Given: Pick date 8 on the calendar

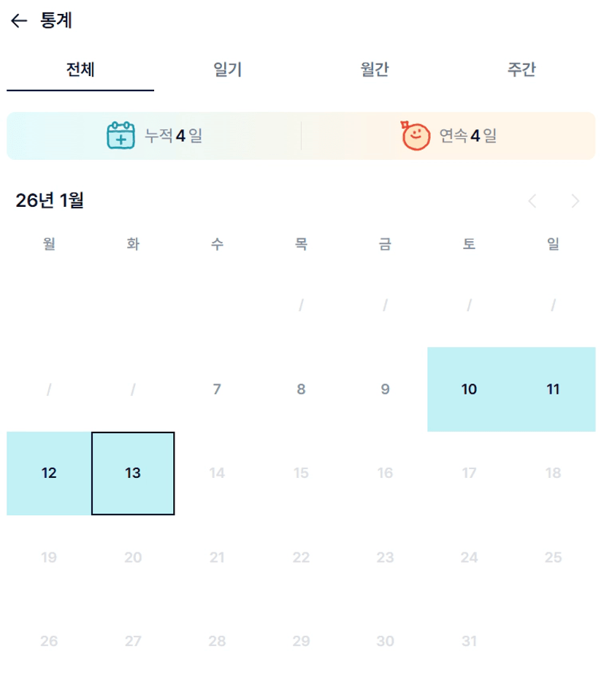Looking at the screenshot, I should pyautogui.click(x=301, y=389).
